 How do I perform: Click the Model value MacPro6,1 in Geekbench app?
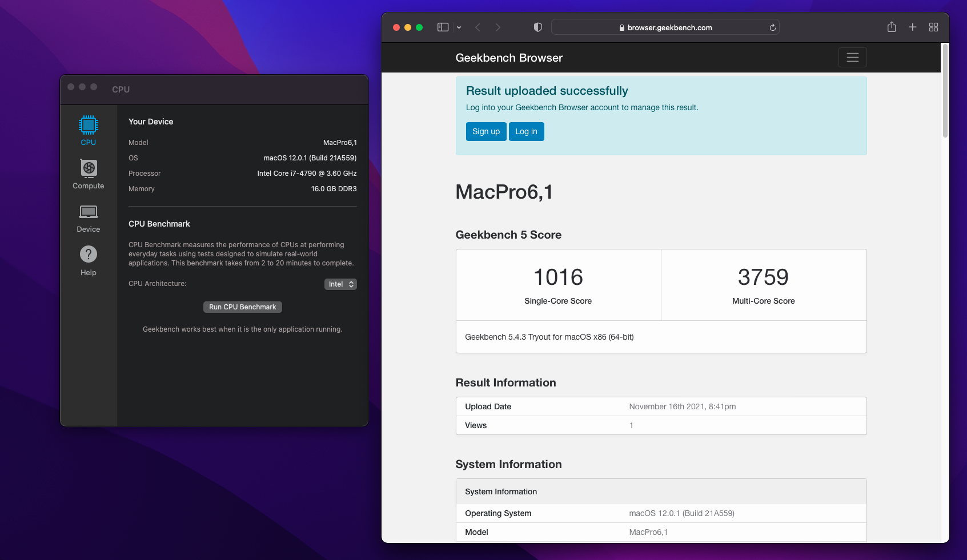(x=340, y=143)
